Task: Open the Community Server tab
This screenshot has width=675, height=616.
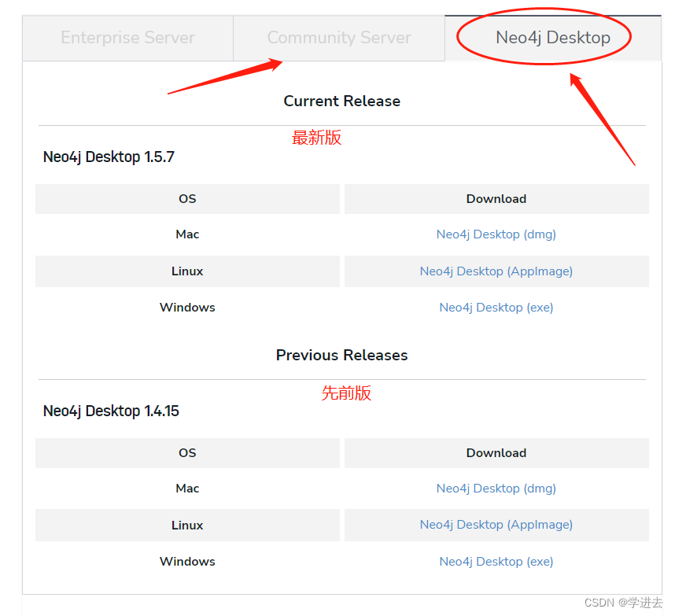Action: (339, 38)
